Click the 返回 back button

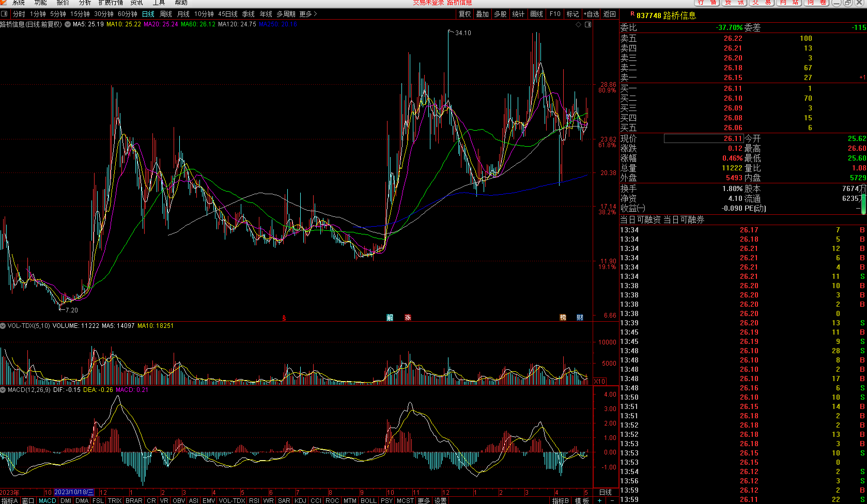(x=610, y=14)
